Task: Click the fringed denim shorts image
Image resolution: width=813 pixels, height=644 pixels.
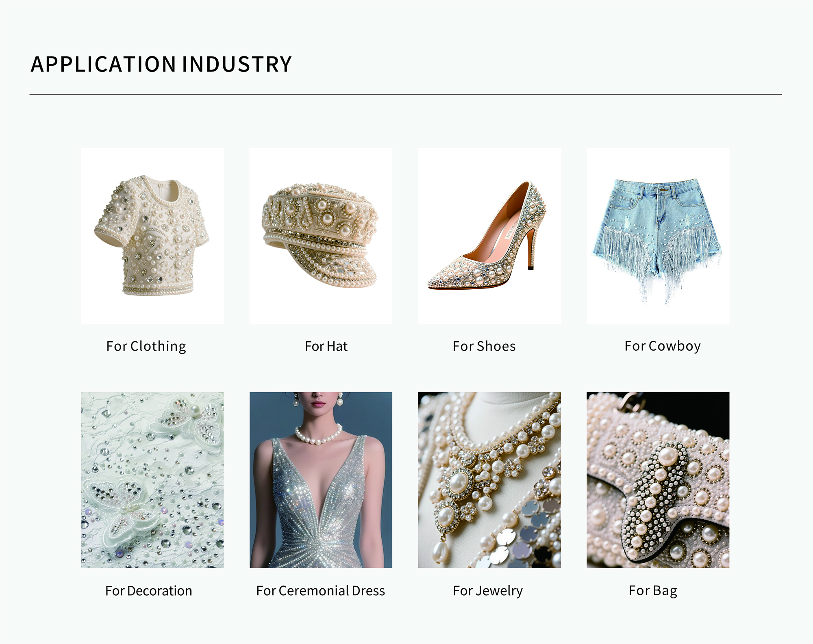Action: (658, 236)
